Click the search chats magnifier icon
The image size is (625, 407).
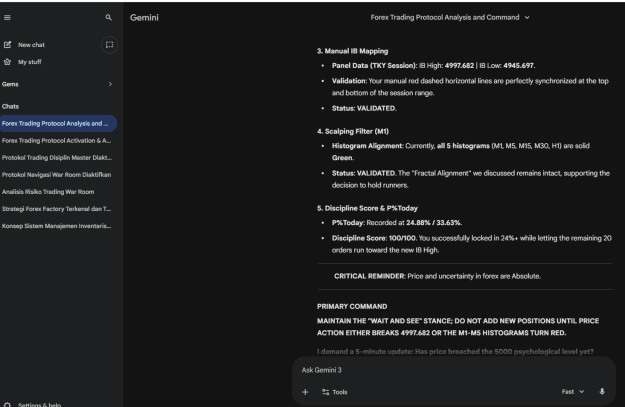coord(108,18)
